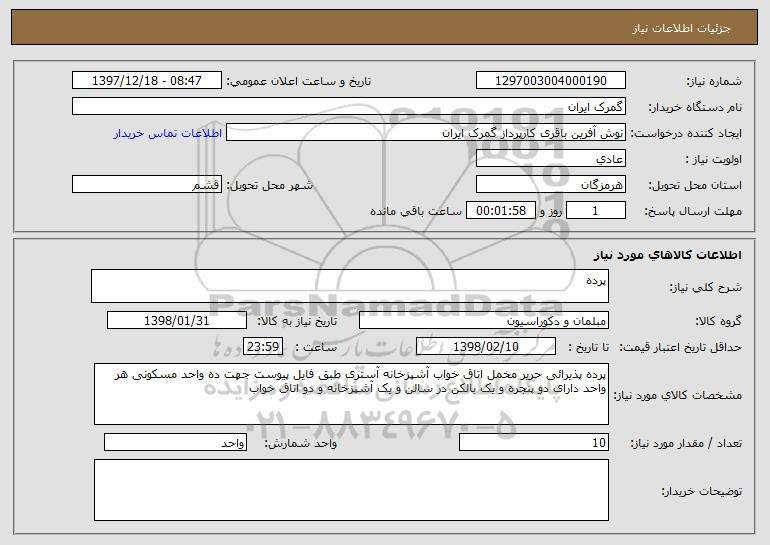
Task: Click the buyer name field گمرک ایران
Action: tap(349, 107)
